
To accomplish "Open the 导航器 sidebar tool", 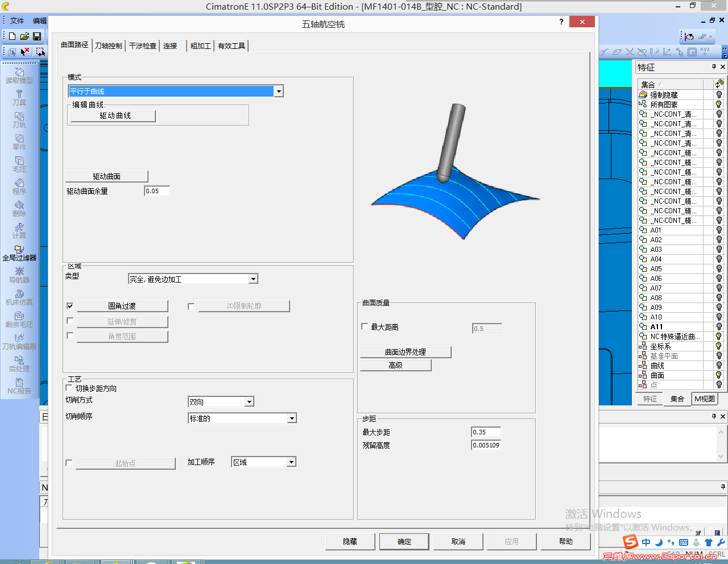I will pos(19,276).
